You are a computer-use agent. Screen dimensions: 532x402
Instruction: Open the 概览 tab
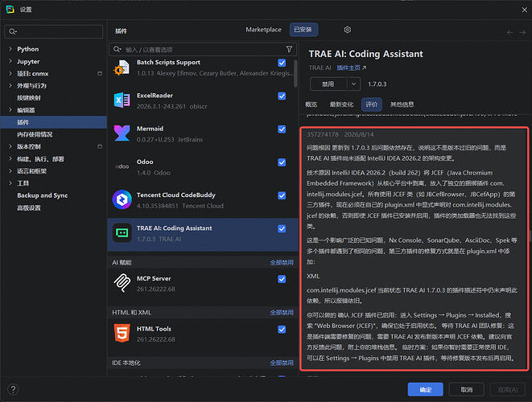click(311, 105)
